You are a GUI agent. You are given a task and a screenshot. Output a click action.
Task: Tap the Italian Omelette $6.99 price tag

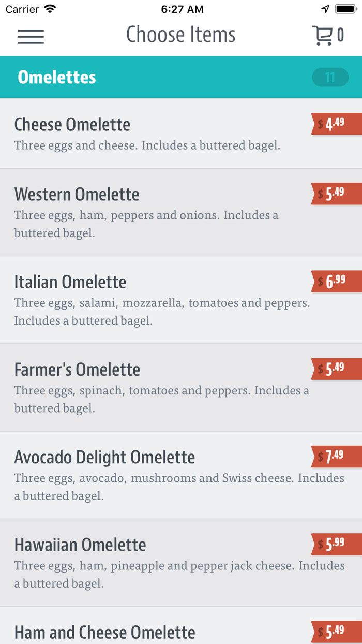[336, 281]
